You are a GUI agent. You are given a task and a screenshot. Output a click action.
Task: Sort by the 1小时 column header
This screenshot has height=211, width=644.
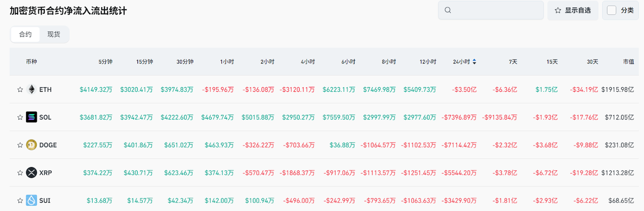tap(227, 62)
